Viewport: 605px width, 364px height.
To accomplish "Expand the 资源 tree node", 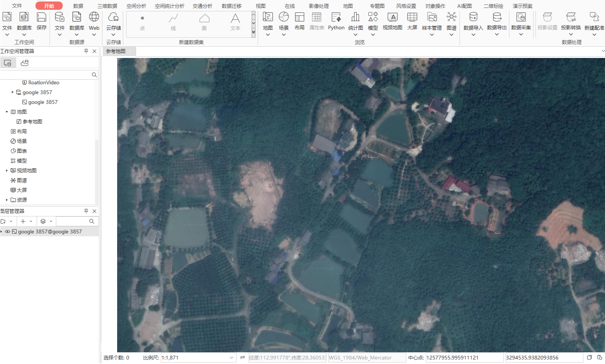I will (x=7, y=200).
